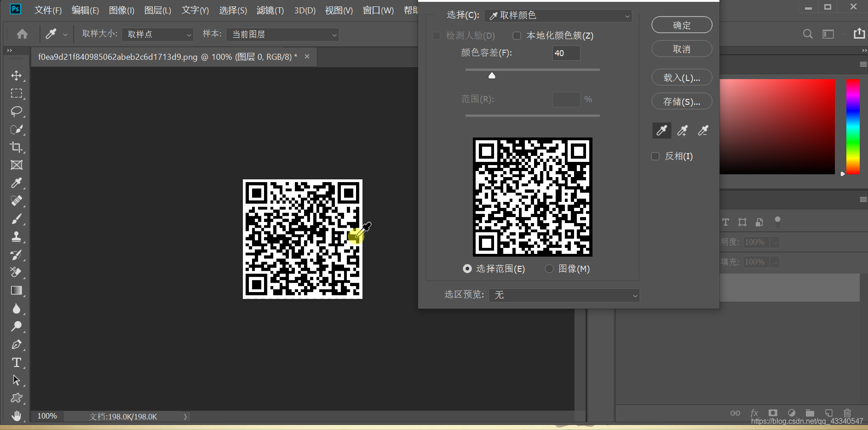Select the Quick Selection tool
This screenshot has width=868, height=430.
tap(17, 129)
